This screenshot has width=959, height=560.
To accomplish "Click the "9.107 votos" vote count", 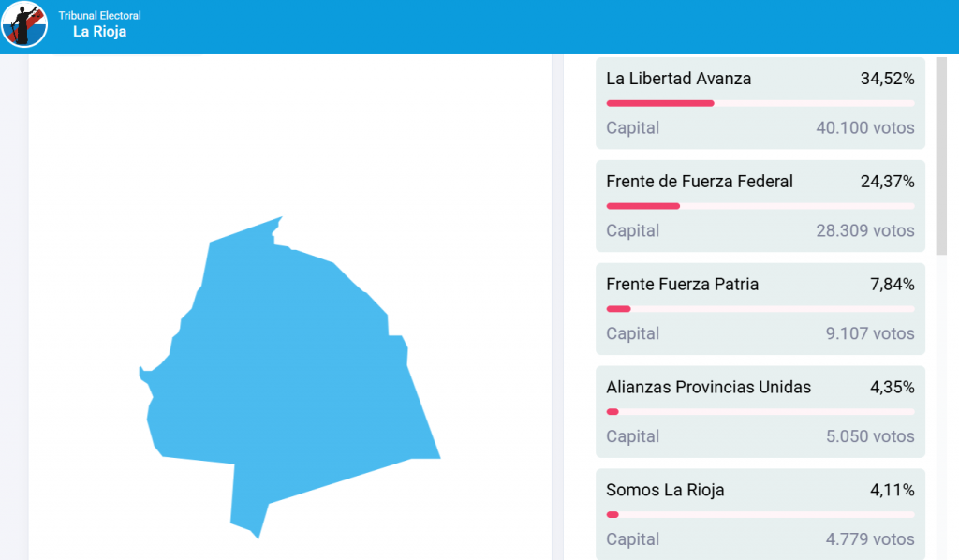I will coord(870,334).
